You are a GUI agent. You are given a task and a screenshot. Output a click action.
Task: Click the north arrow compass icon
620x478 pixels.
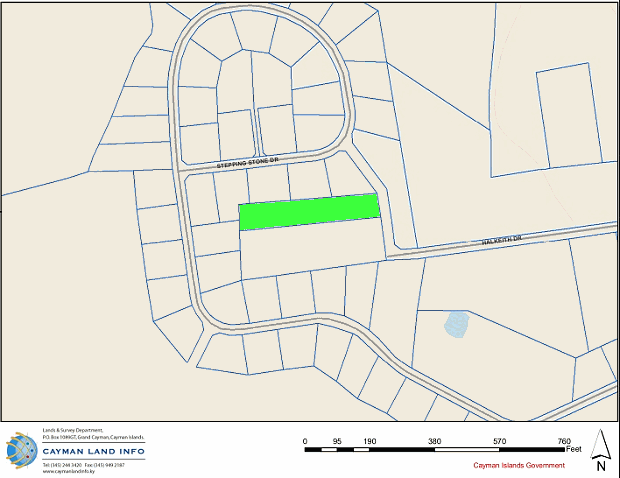click(601, 443)
